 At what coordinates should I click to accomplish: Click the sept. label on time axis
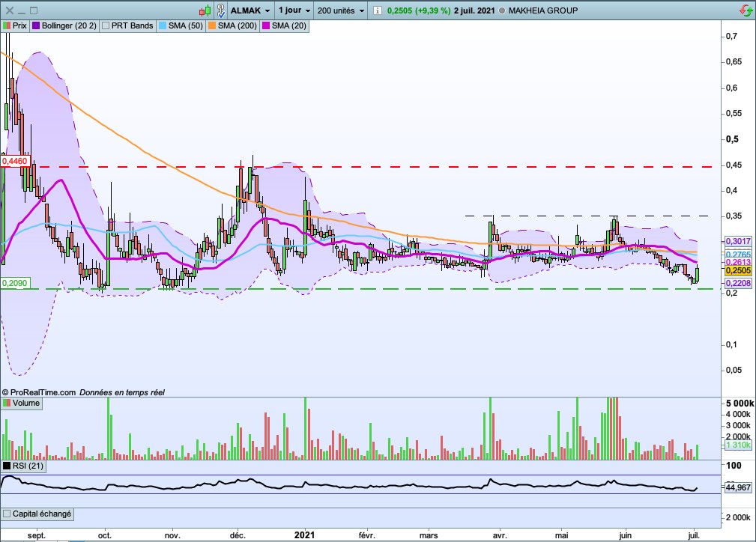[x=37, y=536]
